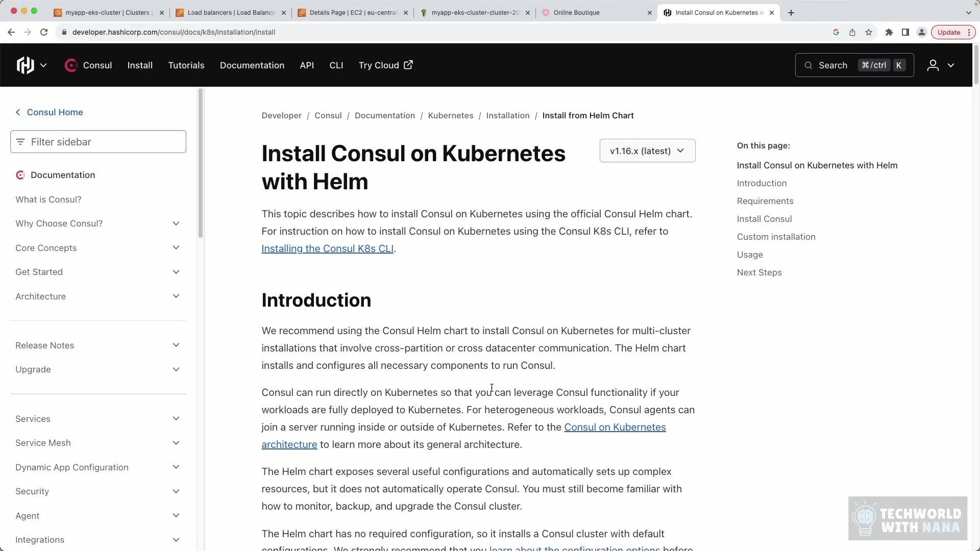980x551 pixels.
Task: Open Installing the Consul K8s CLI link
Action: [x=327, y=248]
